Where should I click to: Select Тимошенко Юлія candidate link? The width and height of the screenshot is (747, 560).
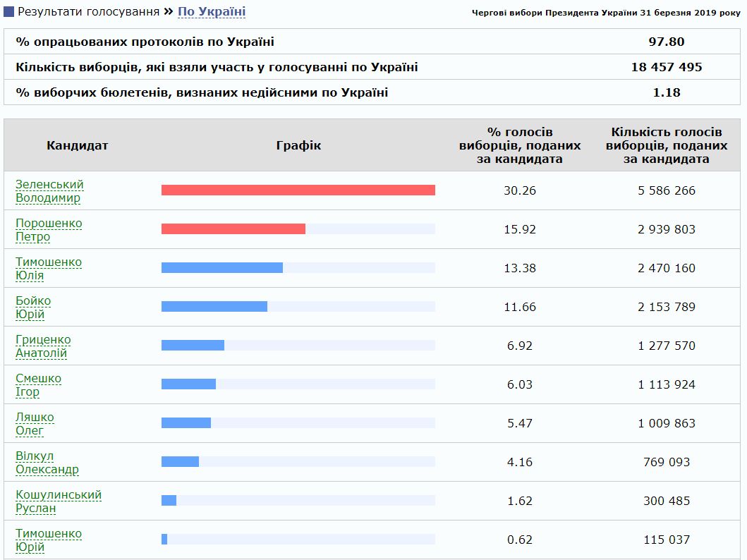49,269
